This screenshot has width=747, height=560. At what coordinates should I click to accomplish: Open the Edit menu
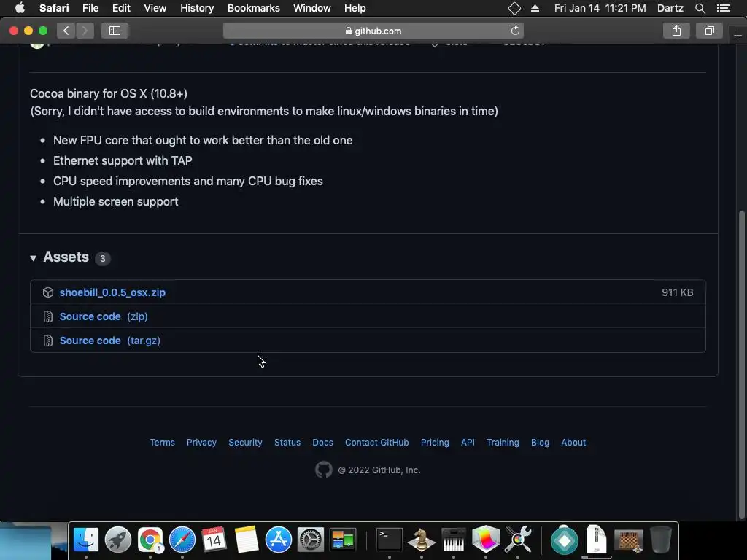[x=121, y=8]
